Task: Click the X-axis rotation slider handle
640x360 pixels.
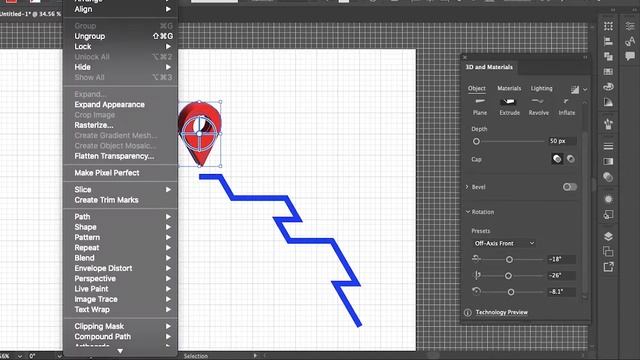Action: pos(509,260)
